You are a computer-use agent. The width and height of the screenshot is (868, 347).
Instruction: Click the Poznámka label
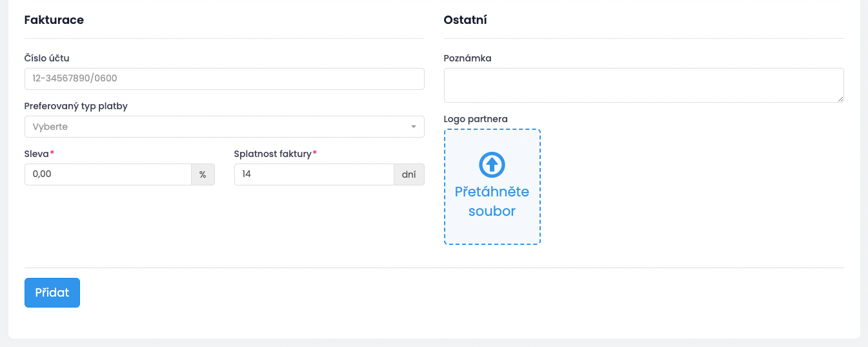[x=467, y=58]
